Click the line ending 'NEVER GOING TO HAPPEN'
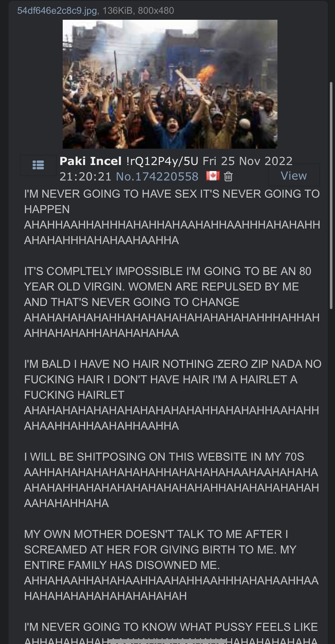This screenshot has height=644, width=335. tap(172, 201)
